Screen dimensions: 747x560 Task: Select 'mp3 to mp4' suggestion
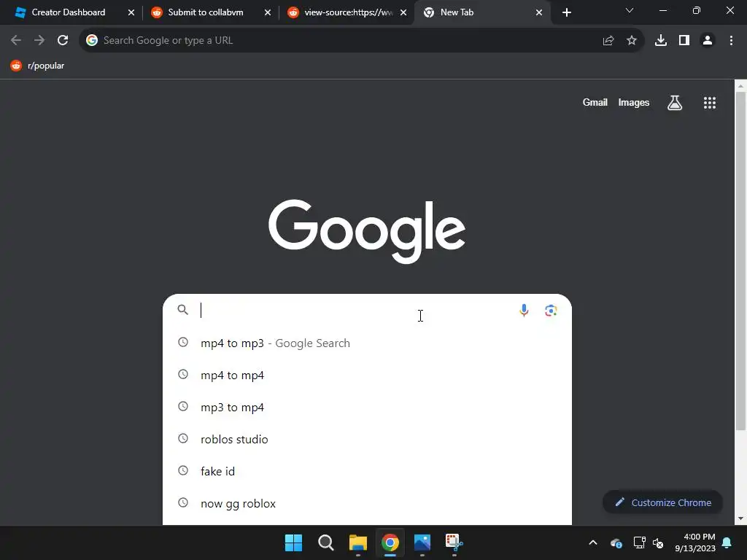coord(367,407)
